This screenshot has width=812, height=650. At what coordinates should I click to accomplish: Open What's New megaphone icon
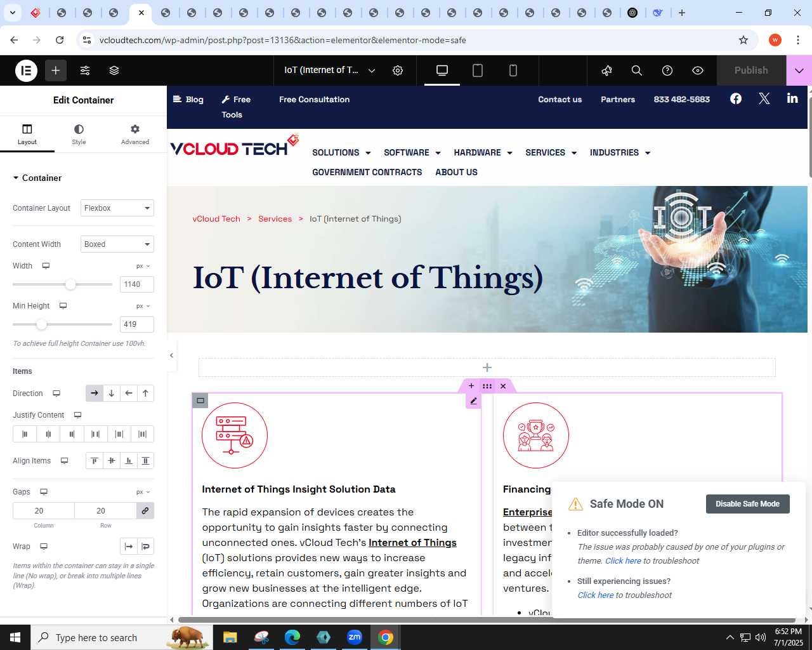[606, 70]
